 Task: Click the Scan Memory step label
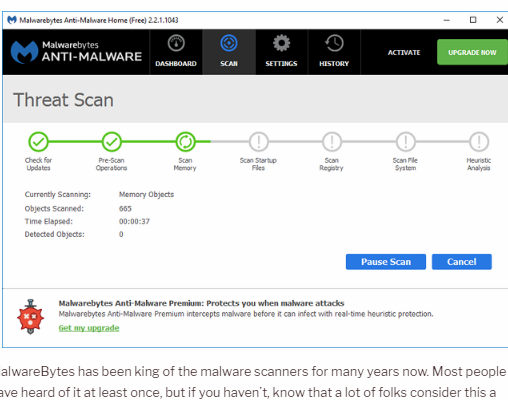pos(185,164)
